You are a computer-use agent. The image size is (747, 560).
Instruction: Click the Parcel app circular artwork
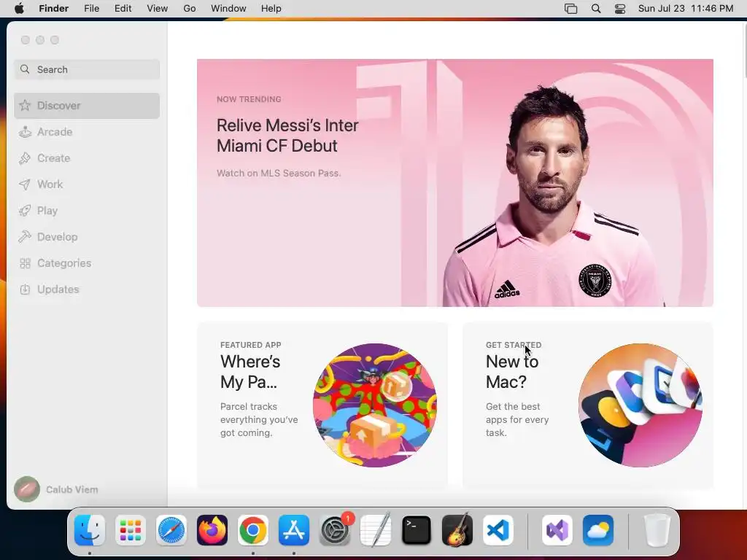(x=374, y=405)
